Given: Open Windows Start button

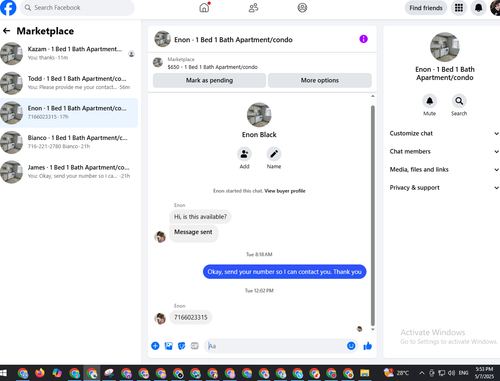Looking at the screenshot, I should [x=4, y=373].
